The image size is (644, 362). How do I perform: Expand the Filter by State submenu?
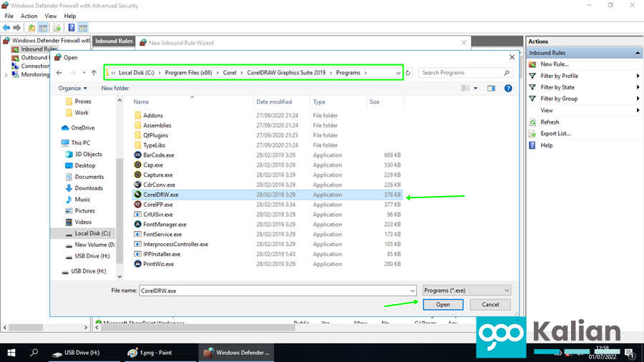pyautogui.click(x=638, y=87)
